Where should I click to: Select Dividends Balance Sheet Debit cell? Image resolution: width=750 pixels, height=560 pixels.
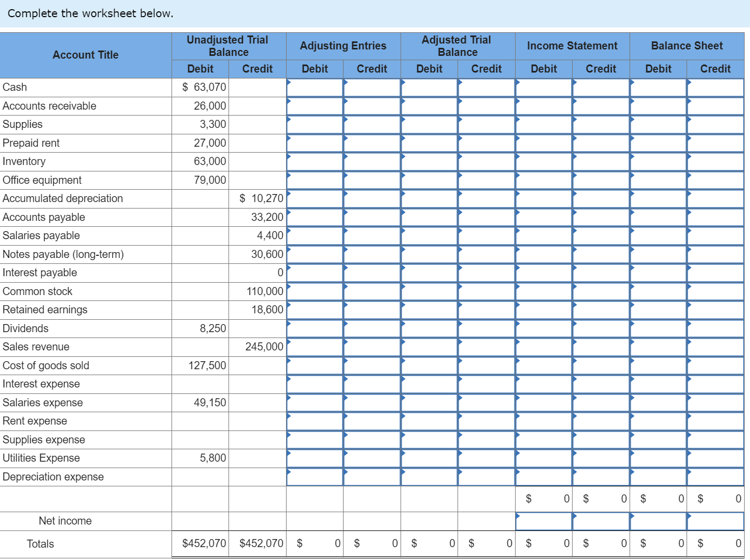click(x=658, y=328)
